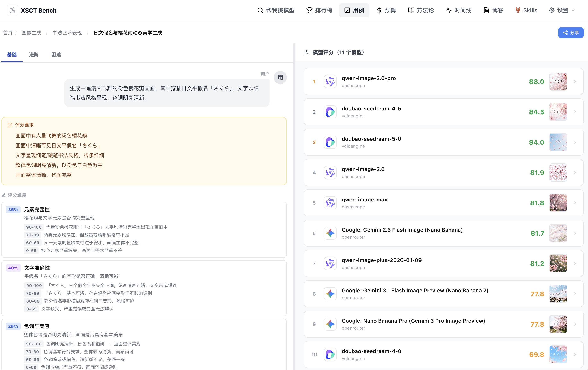This screenshot has width=588, height=370.
Task: Click the 分享 share button
Action: (571, 33)
